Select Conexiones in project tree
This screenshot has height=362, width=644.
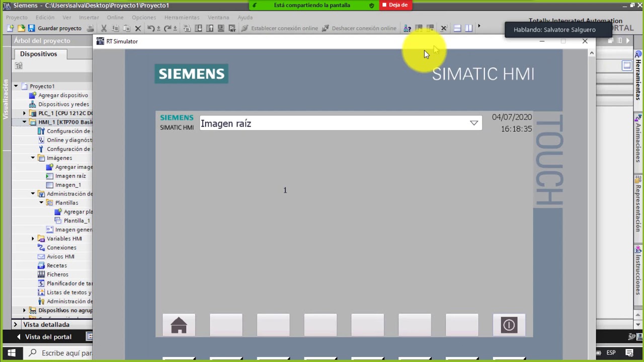point(57,247)
